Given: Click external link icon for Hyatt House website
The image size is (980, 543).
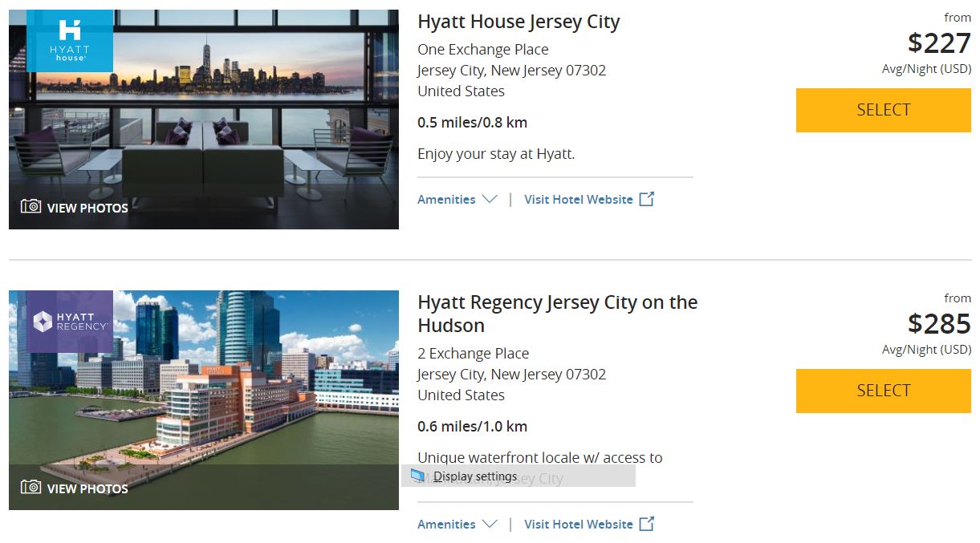Looking at the screenshot, I should click(x=647, y=199).
